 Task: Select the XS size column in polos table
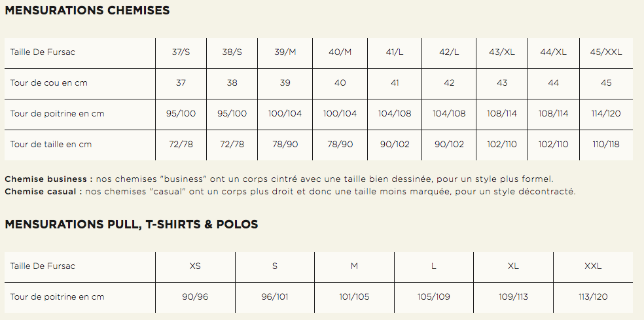point(195,266)
